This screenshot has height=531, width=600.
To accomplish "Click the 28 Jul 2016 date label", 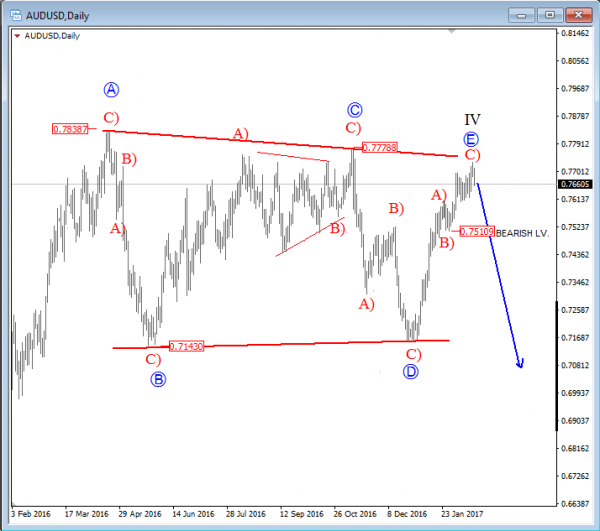I will (x=246, y=514).
